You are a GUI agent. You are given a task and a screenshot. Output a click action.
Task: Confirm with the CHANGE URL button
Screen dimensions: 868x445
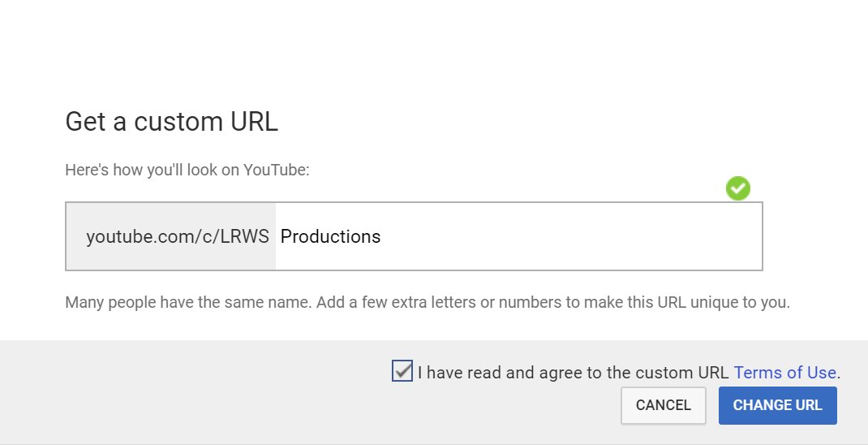click(777, 405)
